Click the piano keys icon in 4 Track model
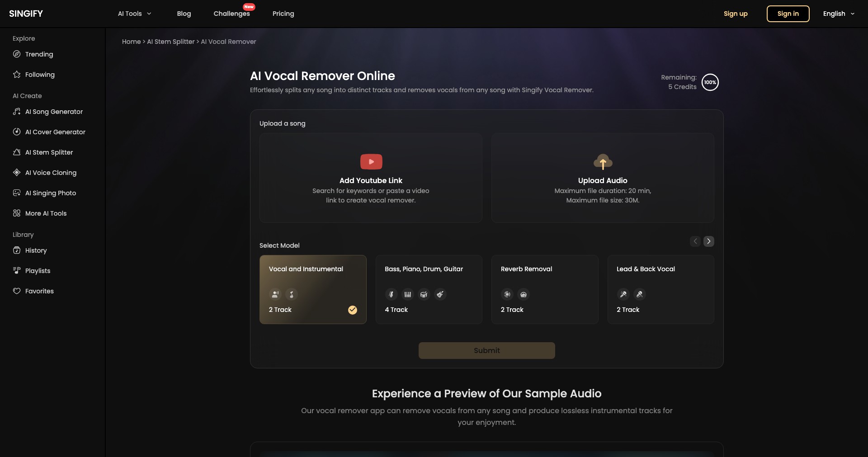This screenshot has width=868, height=457. [407, 295]
